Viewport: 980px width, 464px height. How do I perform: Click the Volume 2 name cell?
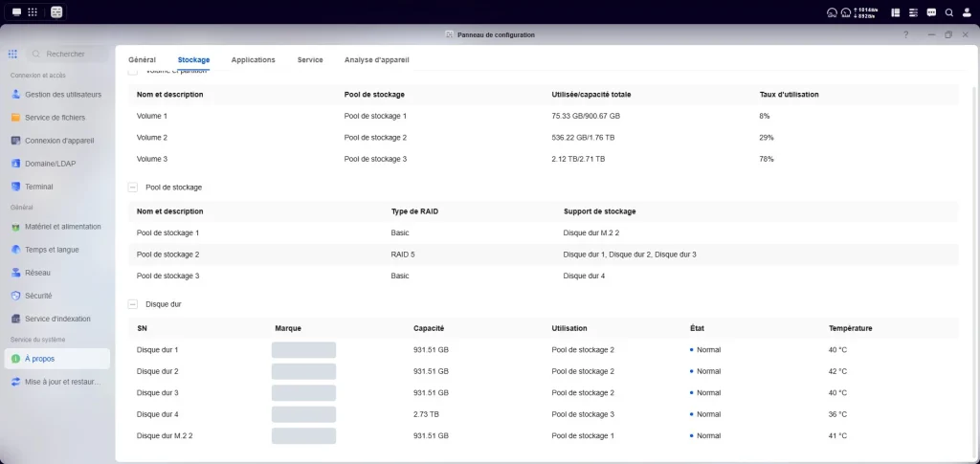152,138
